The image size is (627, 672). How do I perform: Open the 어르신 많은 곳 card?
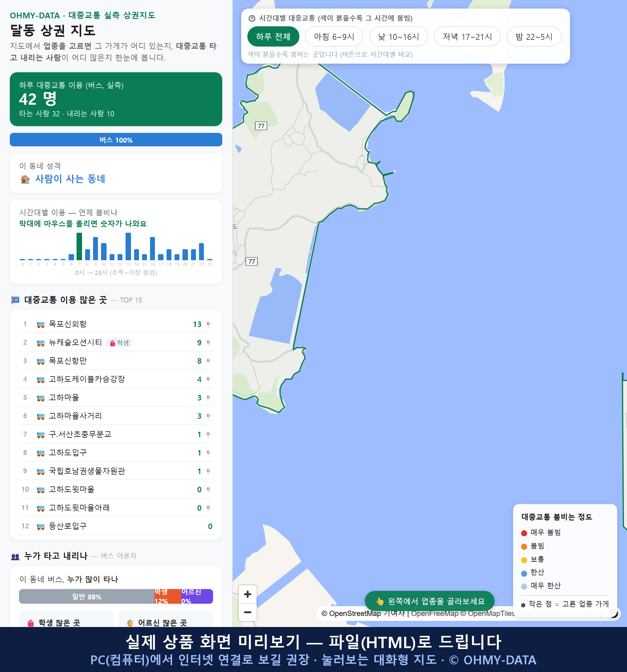(x=166, y=619)
